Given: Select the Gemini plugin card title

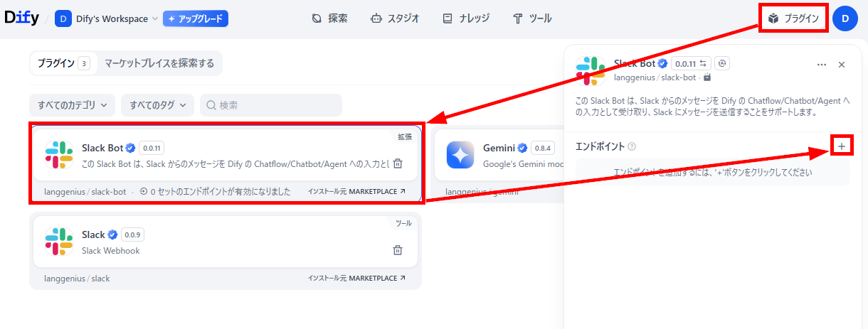Looking at the screenshot, I should click(x=499, y=148).
